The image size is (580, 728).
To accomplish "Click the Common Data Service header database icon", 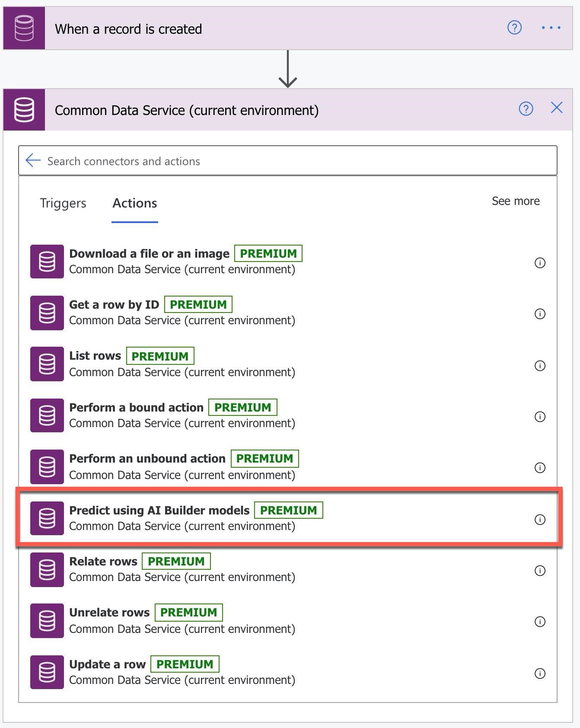I will point(24,110).
